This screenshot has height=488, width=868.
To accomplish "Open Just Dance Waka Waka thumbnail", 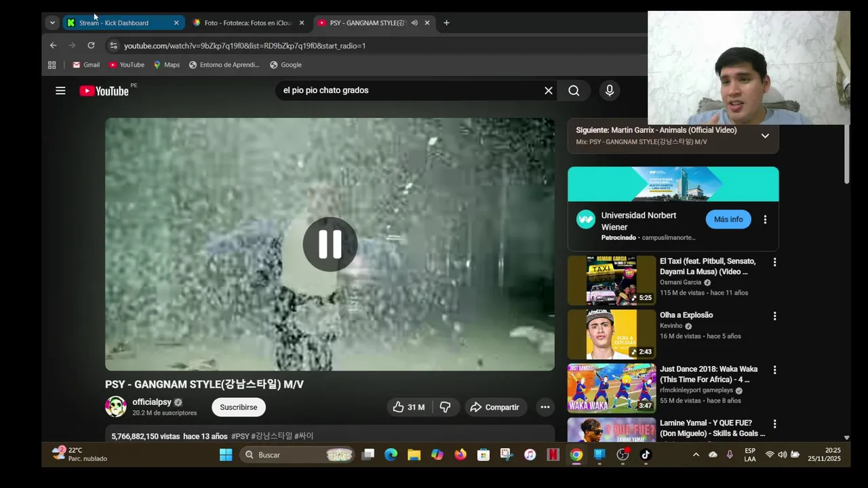I will click(612, 388).
